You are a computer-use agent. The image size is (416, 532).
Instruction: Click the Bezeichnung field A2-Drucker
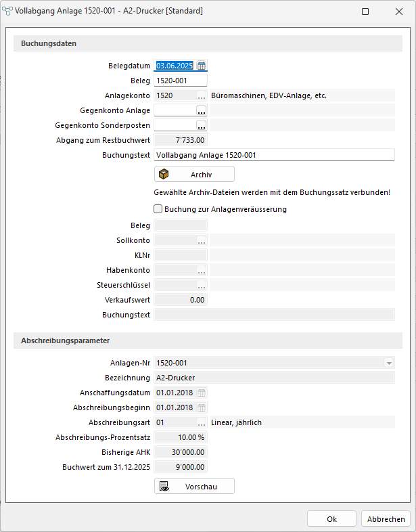click(274, 378)
